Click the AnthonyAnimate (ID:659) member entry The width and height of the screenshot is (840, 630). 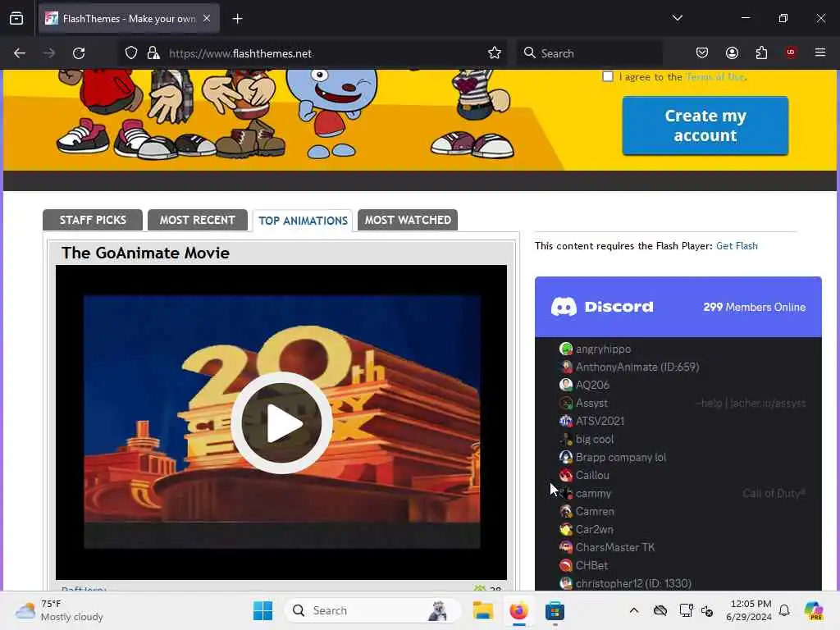click(x=628, y=367)
